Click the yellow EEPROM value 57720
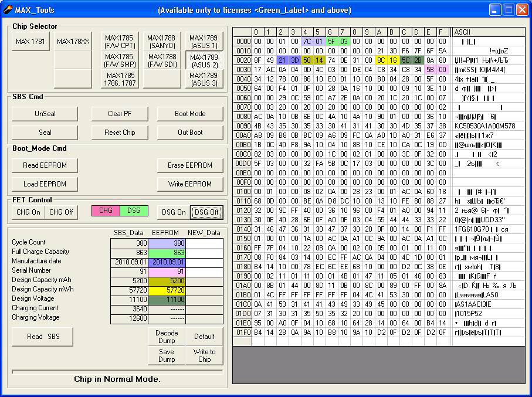The height and width of the screenshot is (397, 532). (x=167, y=290)
